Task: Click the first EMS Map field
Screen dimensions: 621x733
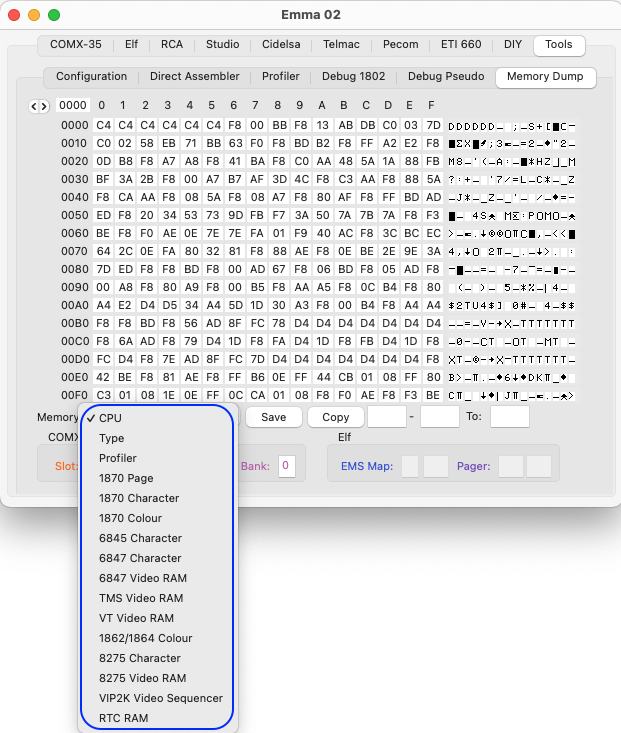Action: 409,465
